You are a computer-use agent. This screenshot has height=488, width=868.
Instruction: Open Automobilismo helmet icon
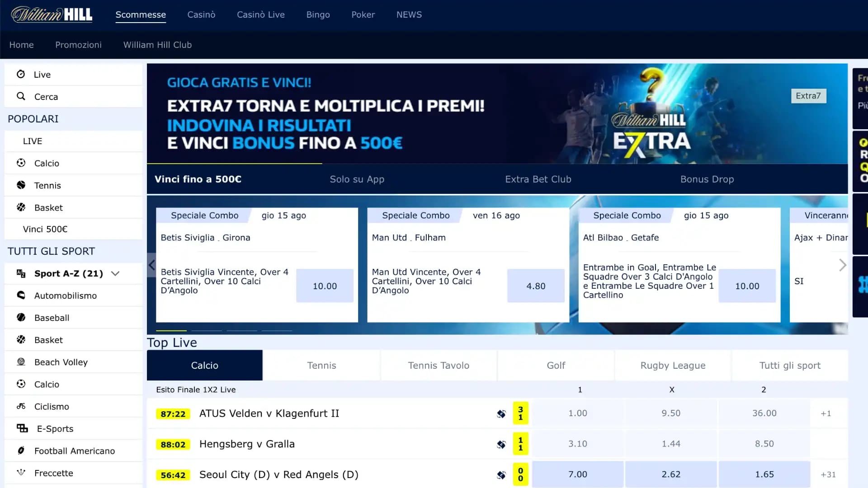pyautogui.click(x=21, y=296)
